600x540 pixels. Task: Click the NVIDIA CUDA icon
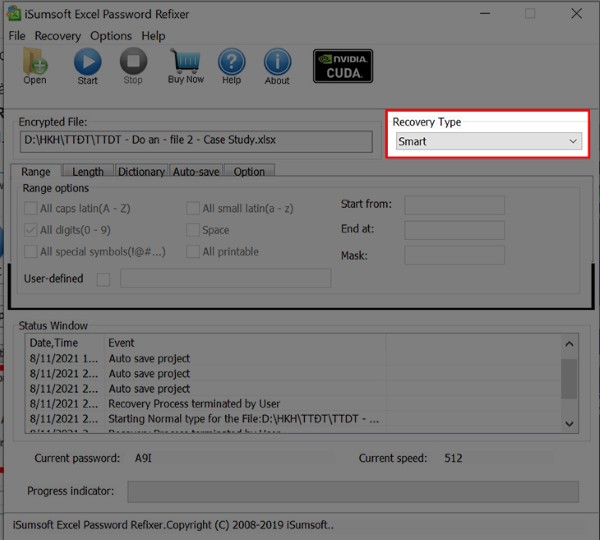click(342, 66)
